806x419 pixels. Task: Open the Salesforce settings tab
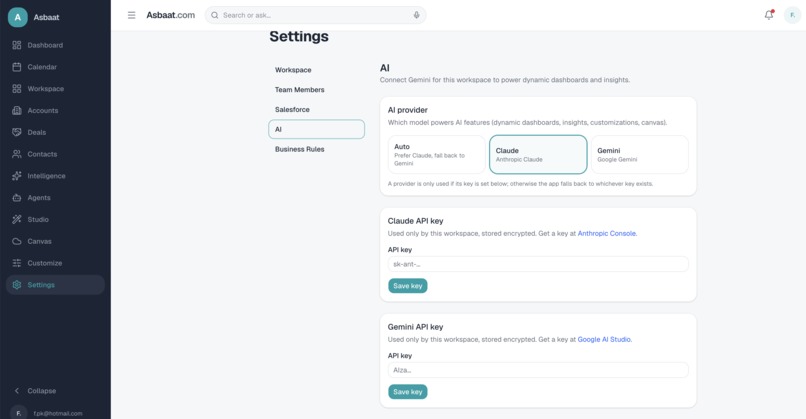(316, 110)
